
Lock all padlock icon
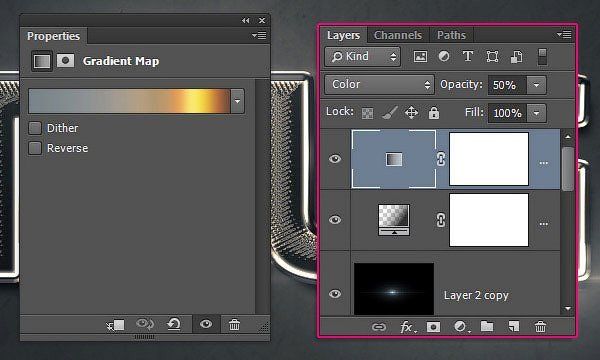coord(434,113)
